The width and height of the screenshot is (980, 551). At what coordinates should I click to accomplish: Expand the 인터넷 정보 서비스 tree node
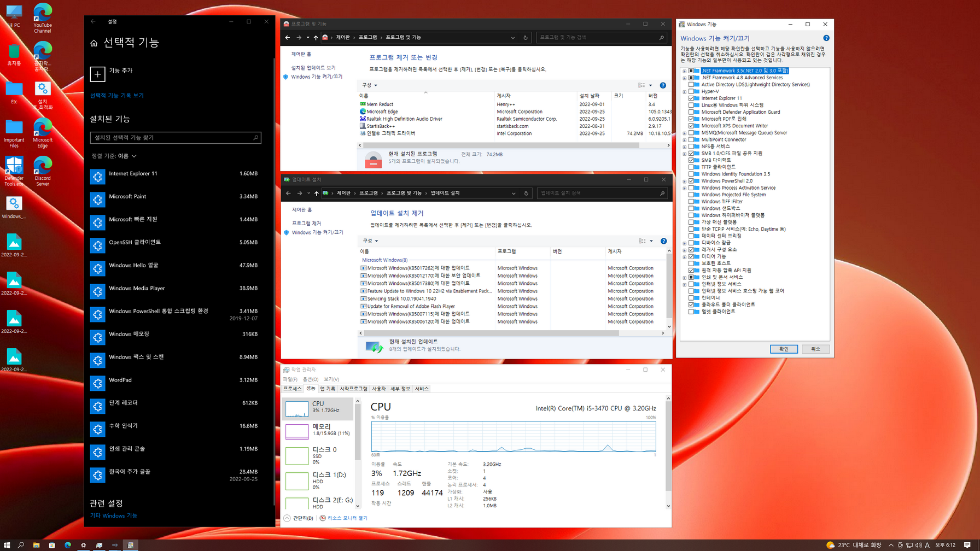pos(685,284)
